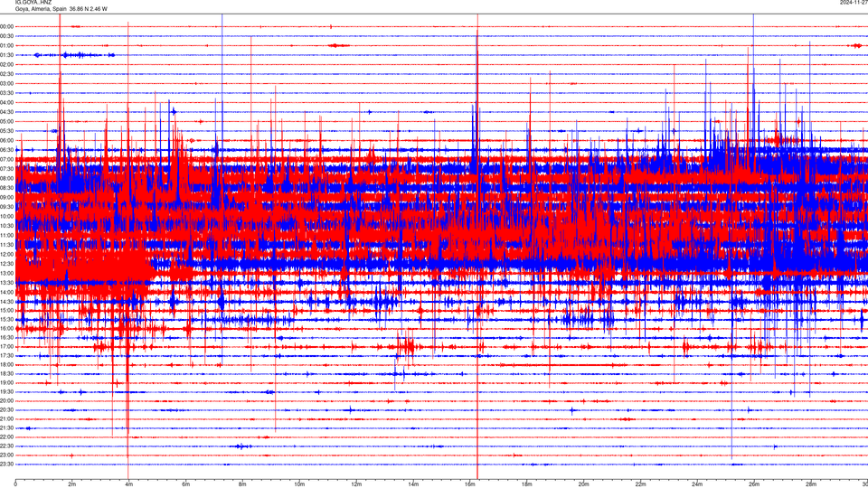868x488 pixels.
Task: Select the 23:00 time row label
Action: click(6, 455)
